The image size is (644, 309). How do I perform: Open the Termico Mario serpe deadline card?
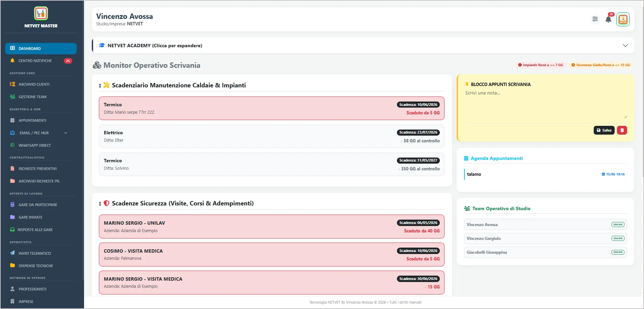click(272, 108)
